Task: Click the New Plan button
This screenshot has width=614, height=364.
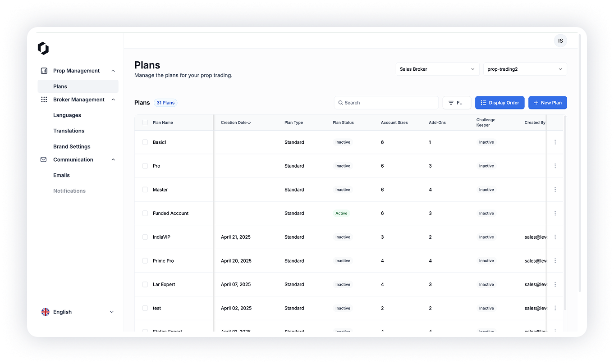Action: pos(547,103)
